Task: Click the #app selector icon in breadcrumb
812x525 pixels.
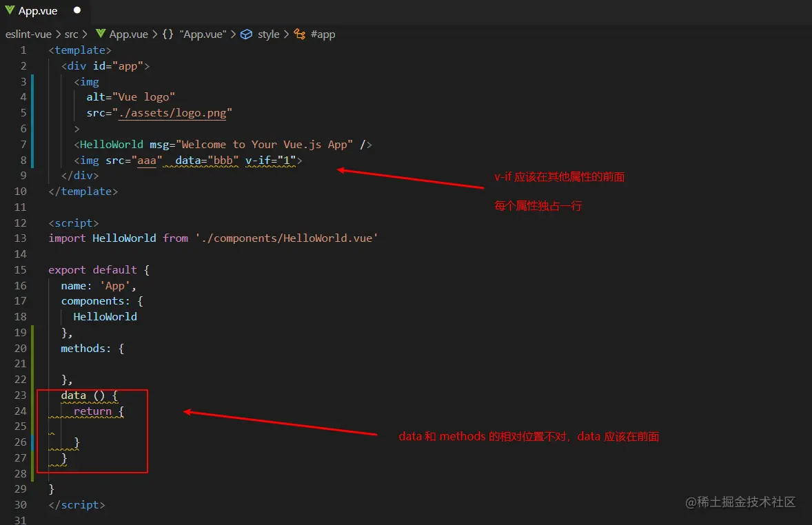Action: tap(299, 34)
